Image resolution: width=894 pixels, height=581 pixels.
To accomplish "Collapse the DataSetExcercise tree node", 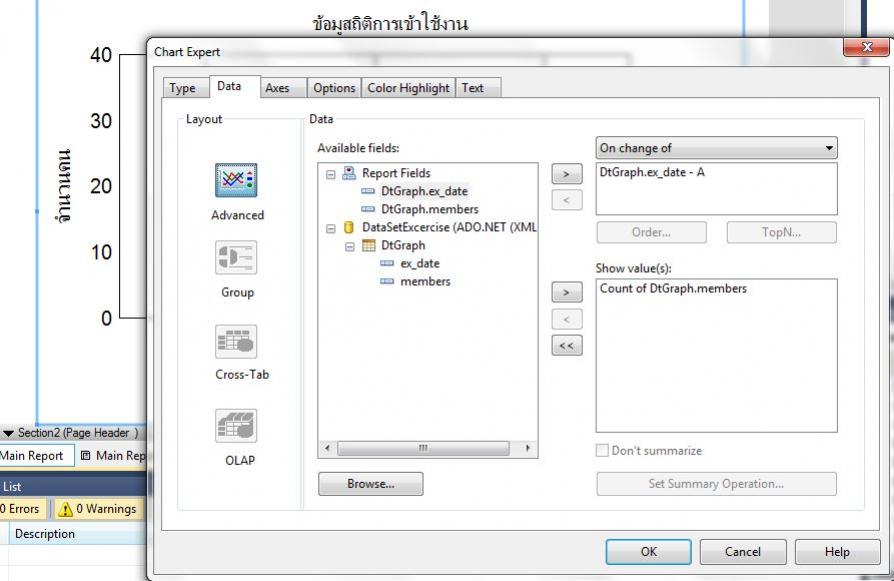I will pos(331,229).
